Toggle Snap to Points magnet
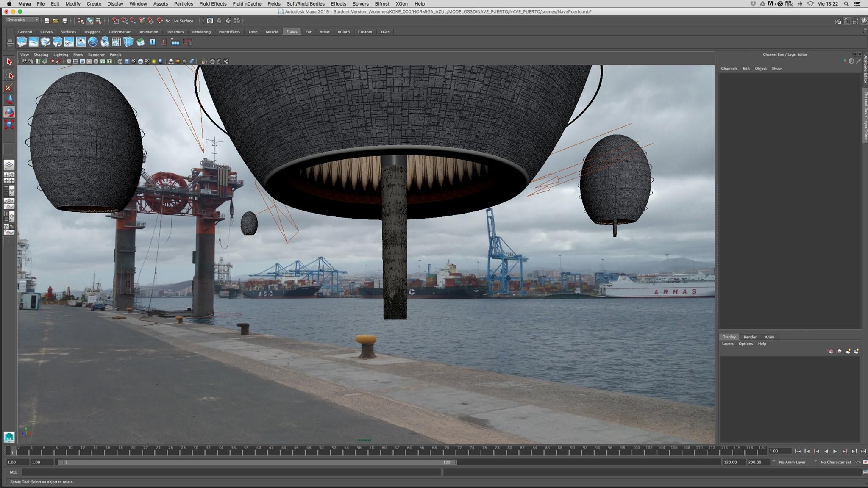This screenshot has width=868, height=488. [x=133, y=21]
